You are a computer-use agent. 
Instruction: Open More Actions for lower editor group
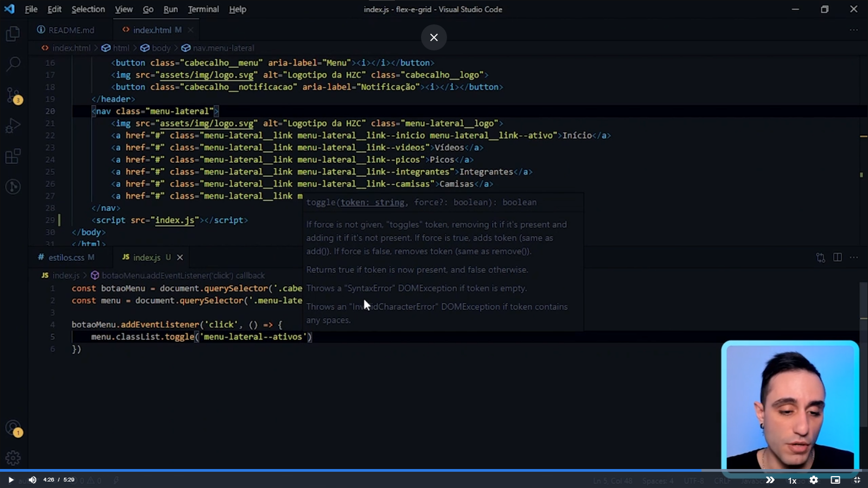[854, 257]
